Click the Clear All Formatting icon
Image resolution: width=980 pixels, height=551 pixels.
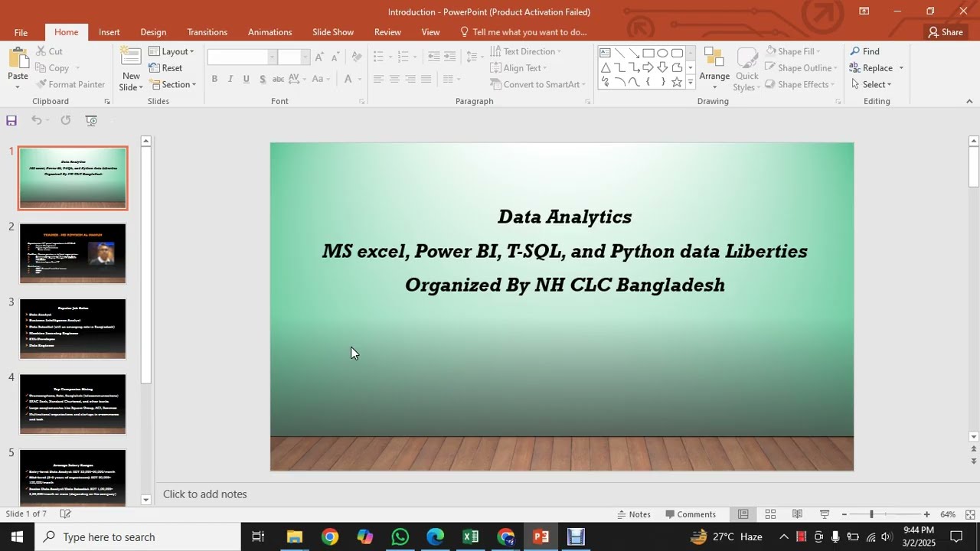pyautogui.click(x=356, y=57)
